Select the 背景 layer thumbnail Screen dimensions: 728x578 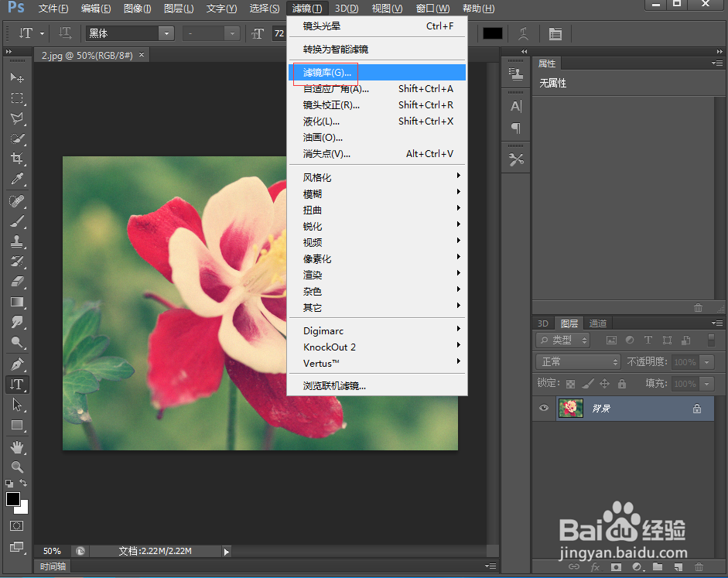tap(571, 409)
